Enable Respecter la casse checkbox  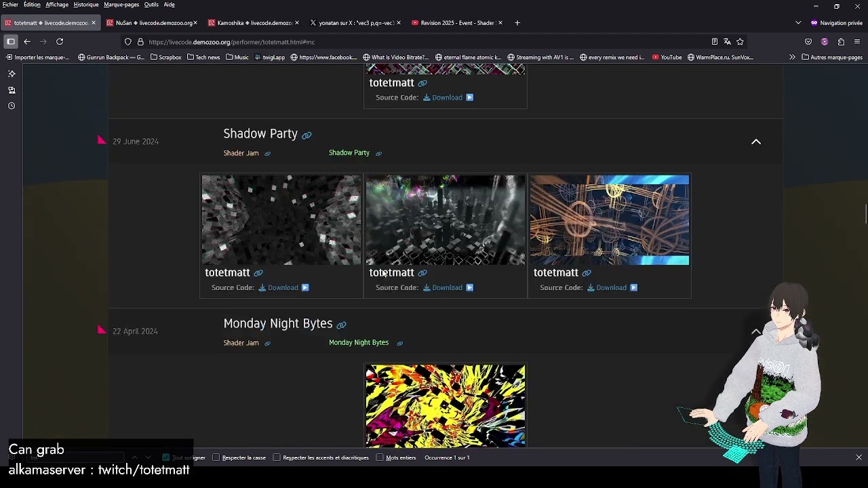216,457
